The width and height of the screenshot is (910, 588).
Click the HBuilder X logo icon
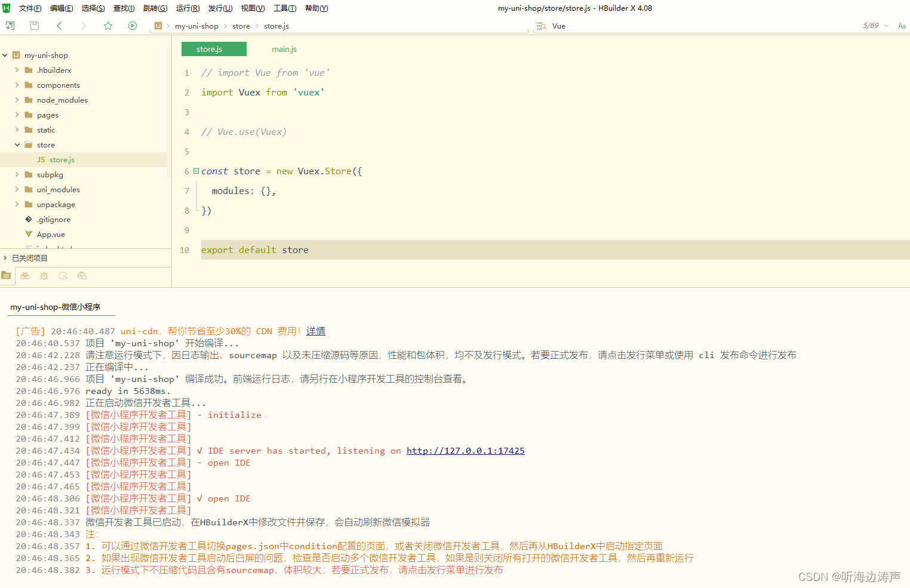tap(7, 8)
